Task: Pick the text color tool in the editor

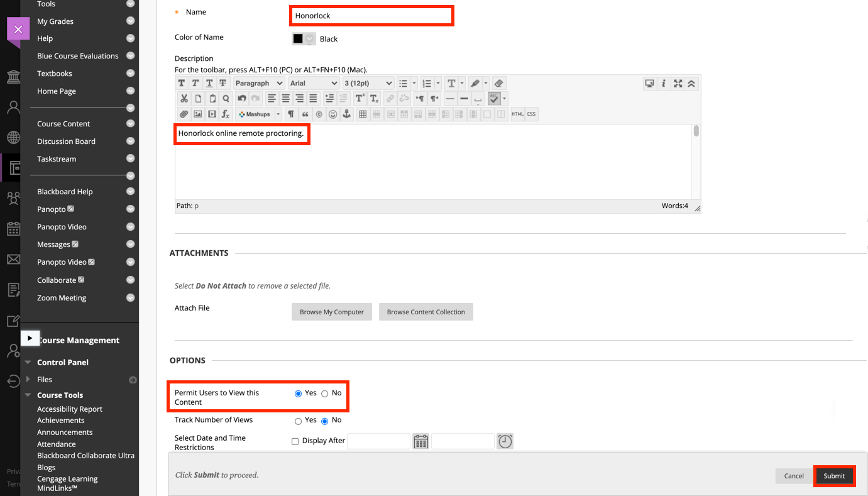Action: [x=451, y=83]
